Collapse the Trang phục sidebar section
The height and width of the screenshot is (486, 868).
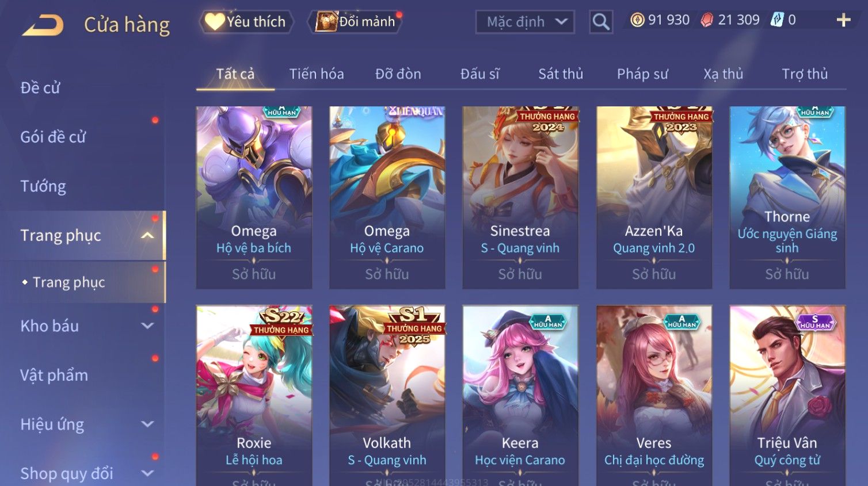pyautogui.click(x=147, y=235)
